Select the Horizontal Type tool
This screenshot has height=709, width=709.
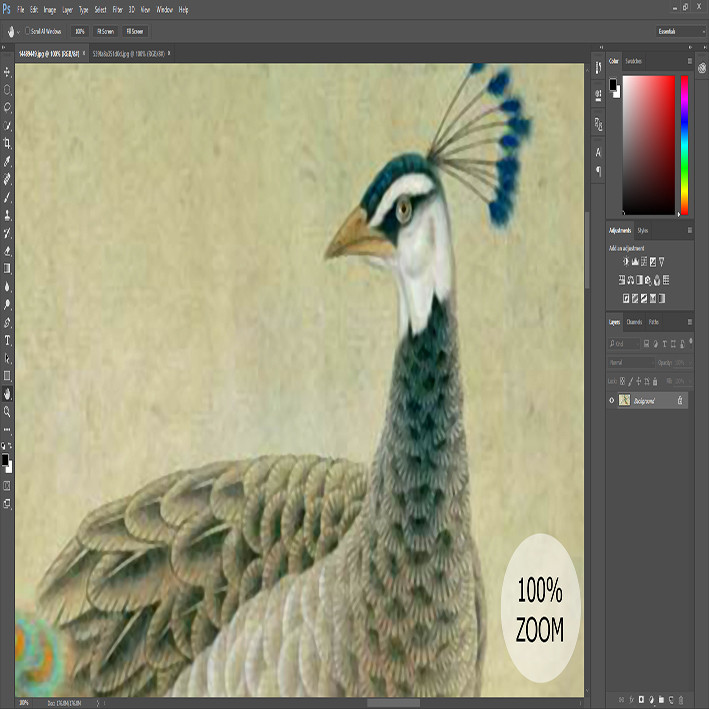(7, 340)
